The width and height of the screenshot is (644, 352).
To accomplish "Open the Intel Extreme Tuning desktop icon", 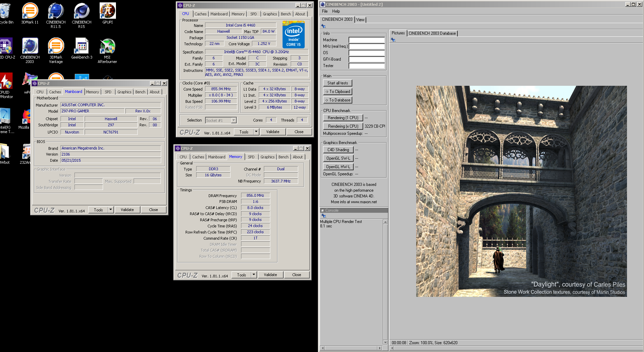I will click(6, 121).
